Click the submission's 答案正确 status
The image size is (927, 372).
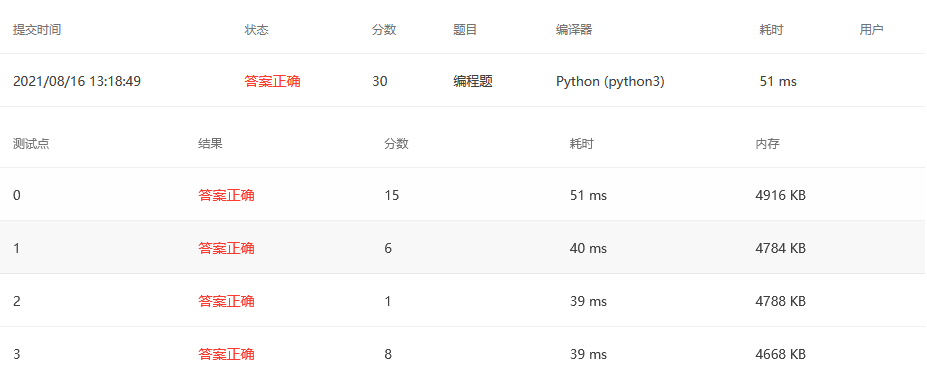tap(273, 82)
